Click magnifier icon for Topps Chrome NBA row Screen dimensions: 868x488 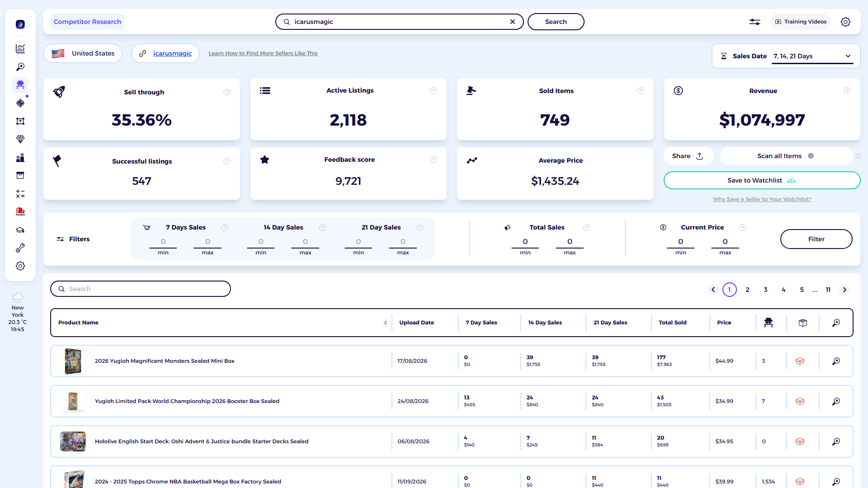tap(836, 482)
